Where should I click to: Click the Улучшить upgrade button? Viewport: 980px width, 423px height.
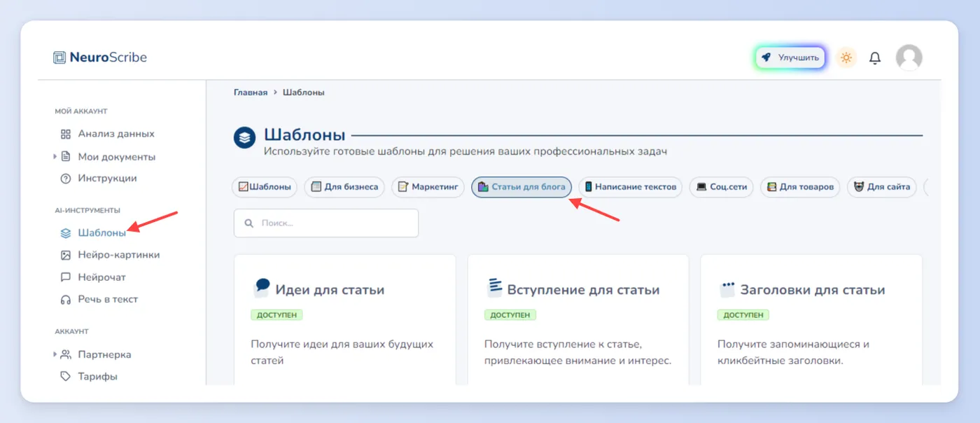tap(790, 57)
